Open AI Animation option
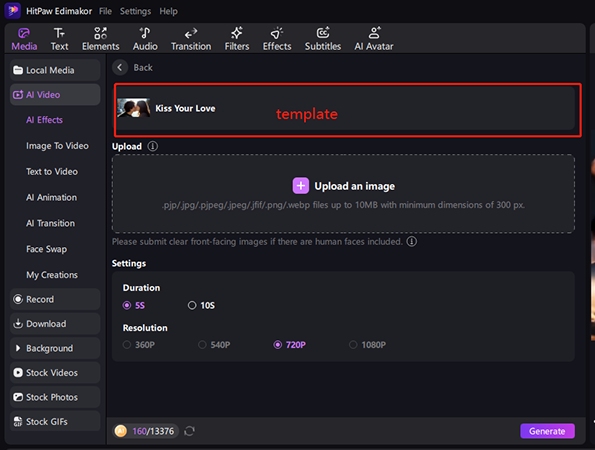Viewport: 595px width, 450px height. [x=52, y=197]
